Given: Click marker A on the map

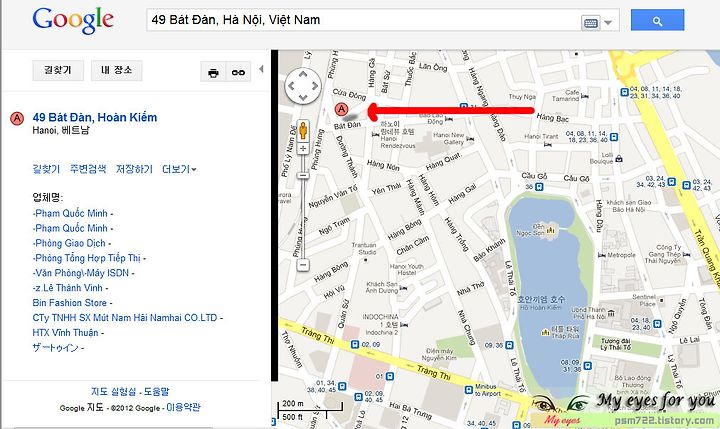Looking at the screenshot, I should point(341,109).
